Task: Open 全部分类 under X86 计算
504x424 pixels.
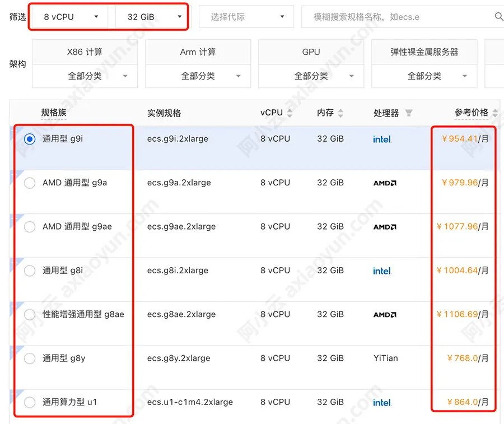Action: [85, 76]
